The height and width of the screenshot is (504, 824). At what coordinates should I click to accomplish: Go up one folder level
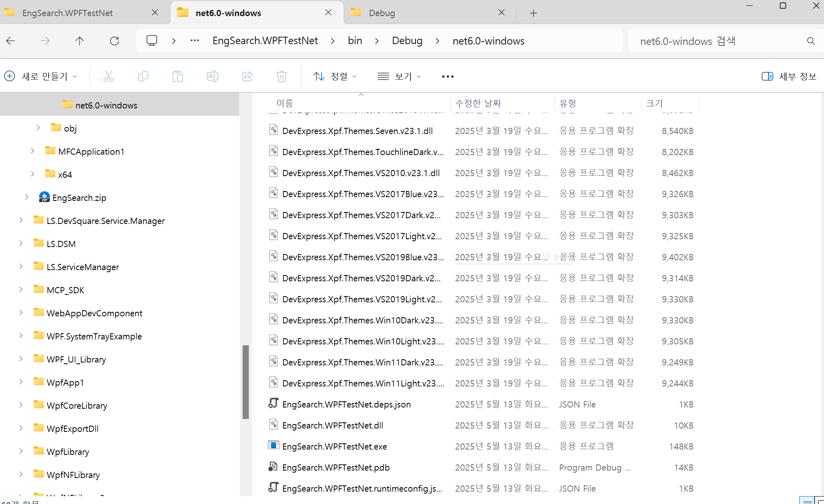[80, 41]
